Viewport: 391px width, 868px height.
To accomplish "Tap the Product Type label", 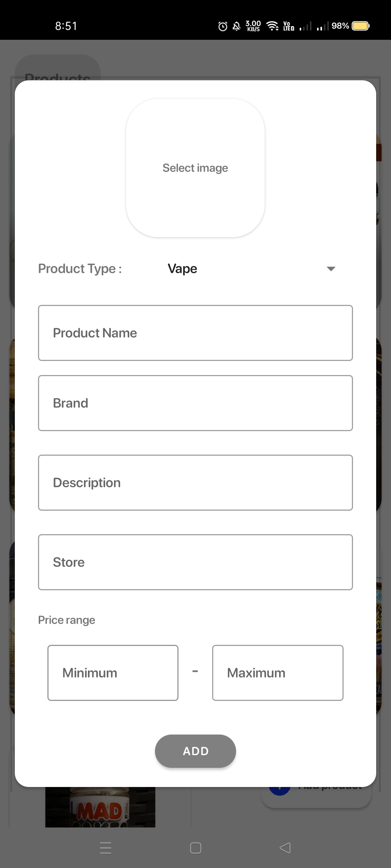I will (x=80, y=269).
